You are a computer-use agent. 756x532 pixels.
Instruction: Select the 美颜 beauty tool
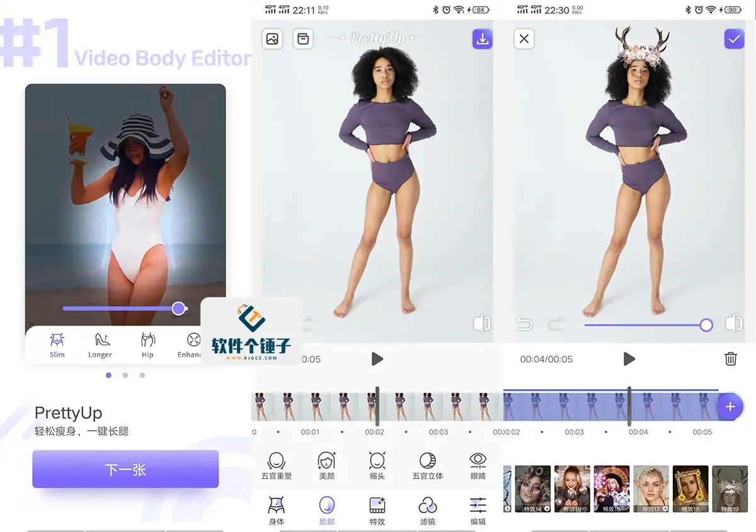pos(327,465)
